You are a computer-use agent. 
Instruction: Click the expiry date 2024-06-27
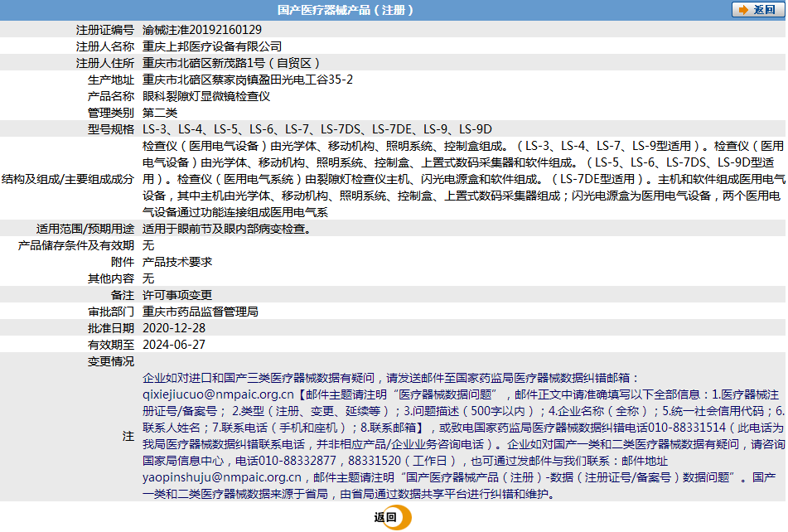point(174,345)
